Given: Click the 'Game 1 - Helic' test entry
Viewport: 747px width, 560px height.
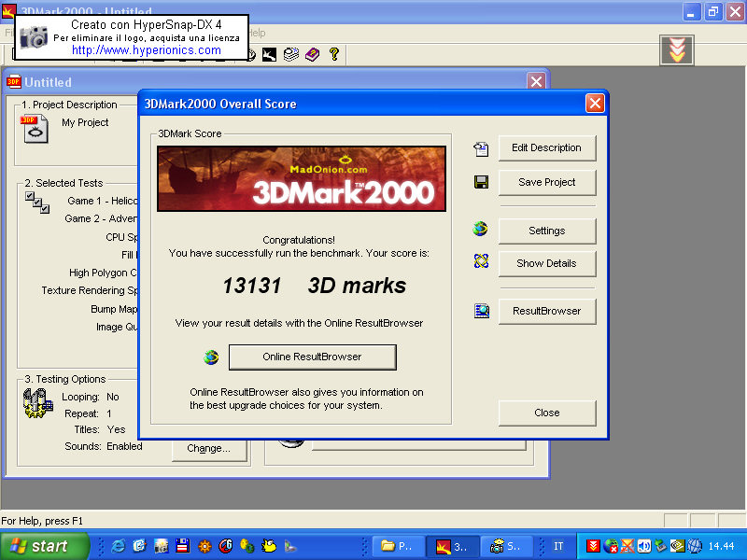Looking at the screenshot, I should coord(103,201).
